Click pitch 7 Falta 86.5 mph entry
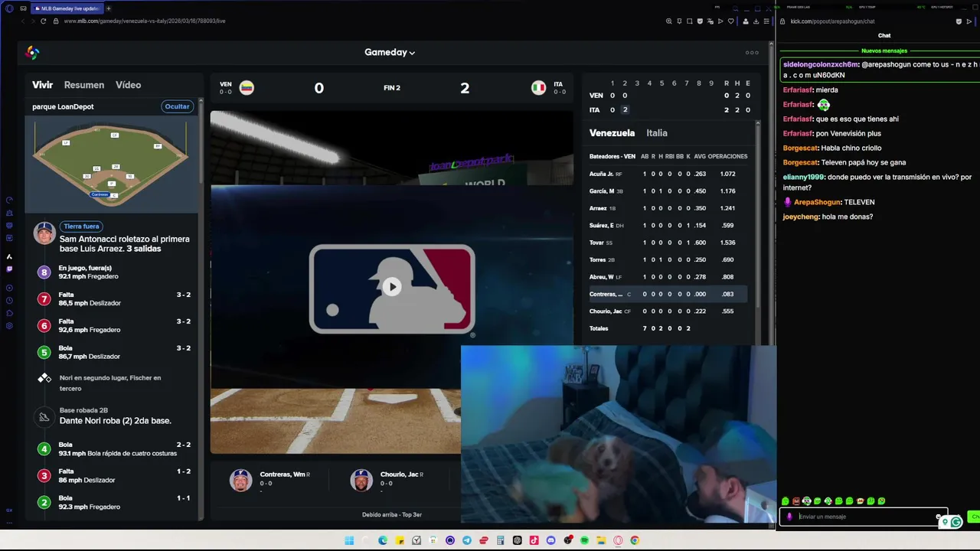The image size is (980, 551). pyautogui.click(x=115, y=299)
